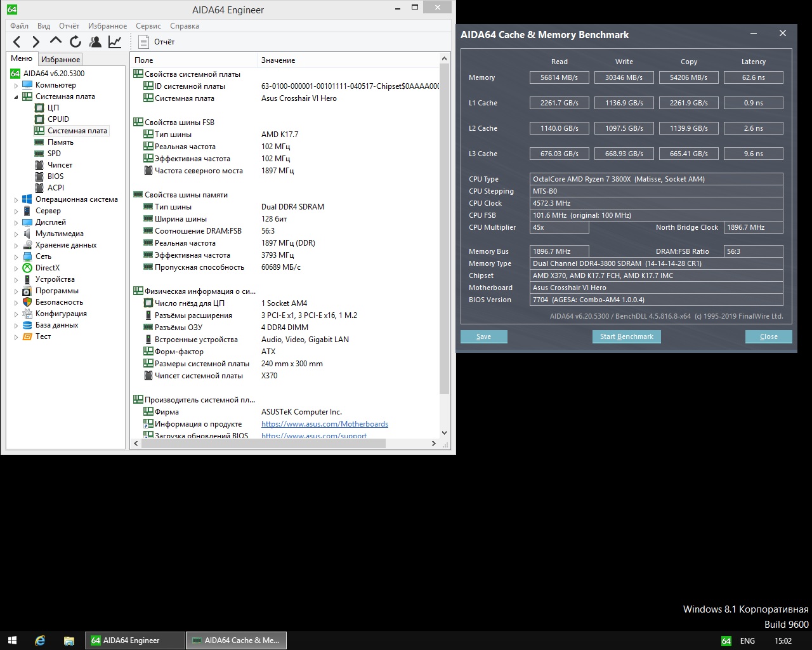This screenshot has width=812, height=650.
Task: Open the Сервис menu
Action: click(148, 26)
